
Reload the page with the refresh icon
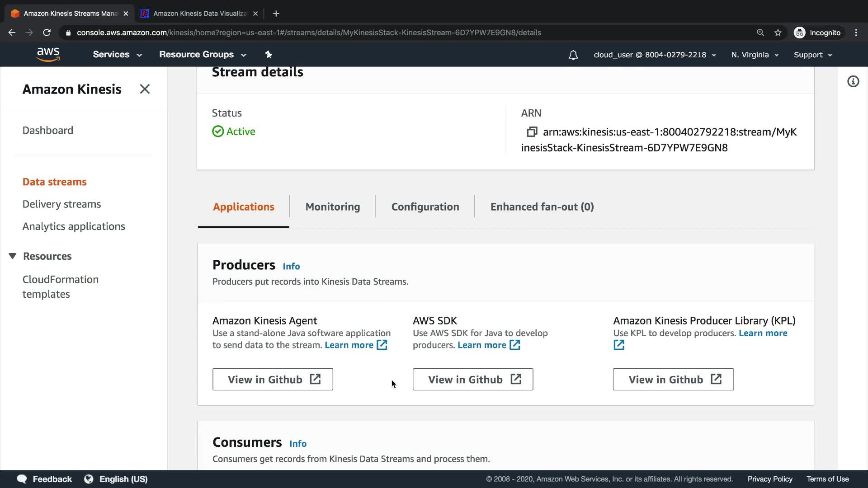pyautogui.click(x=47, y=33)
